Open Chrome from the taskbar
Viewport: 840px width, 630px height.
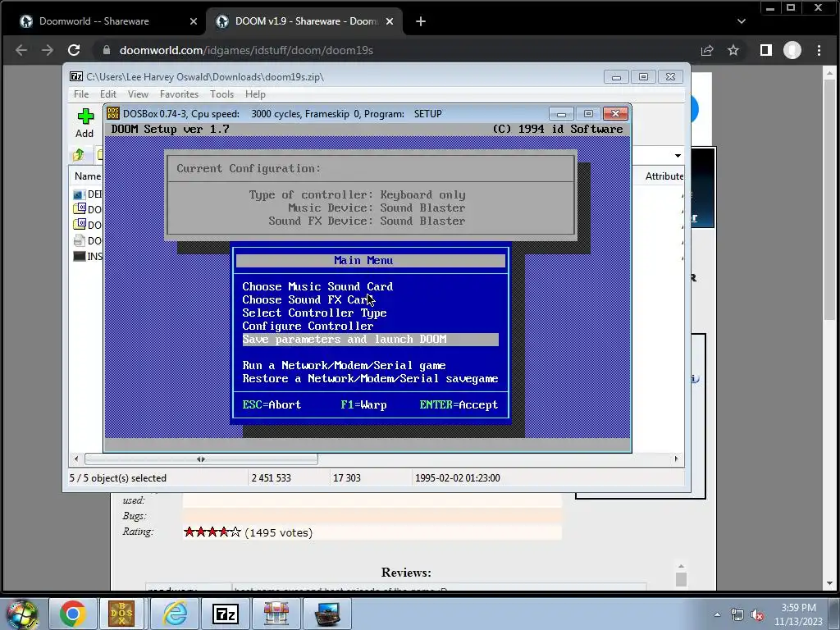[73, 614]
